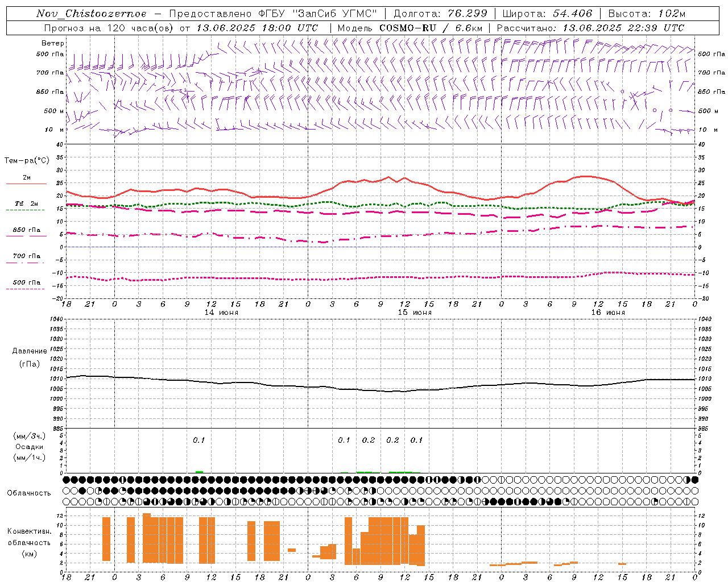Click the Осадки precipitation label
This screenshot has height=582, width=728.
click(x=29, y=447)
